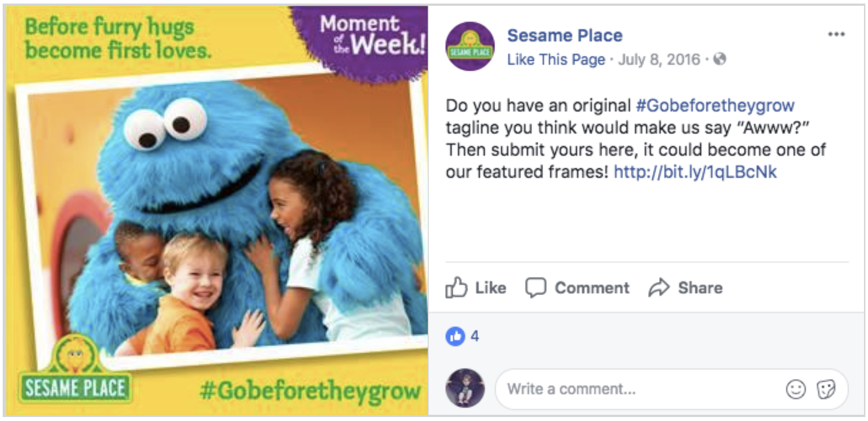Open the Sesame Place page name link
The width and height of the screenshot is (868, 421).
[565, 35]
